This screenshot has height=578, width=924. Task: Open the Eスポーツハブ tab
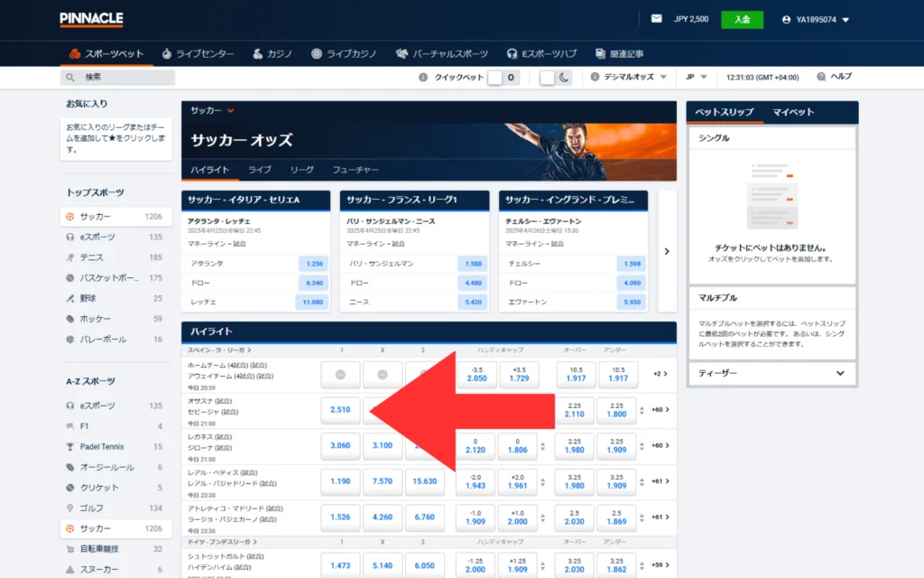(x=541, y=53)
